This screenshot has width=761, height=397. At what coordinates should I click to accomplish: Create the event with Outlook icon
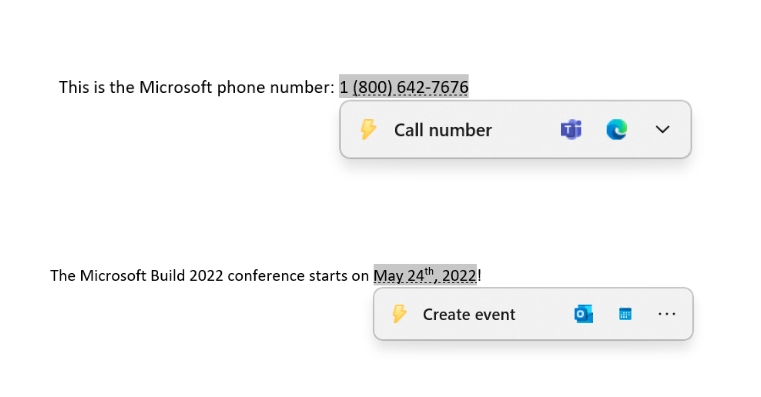(x=583, y=314)
